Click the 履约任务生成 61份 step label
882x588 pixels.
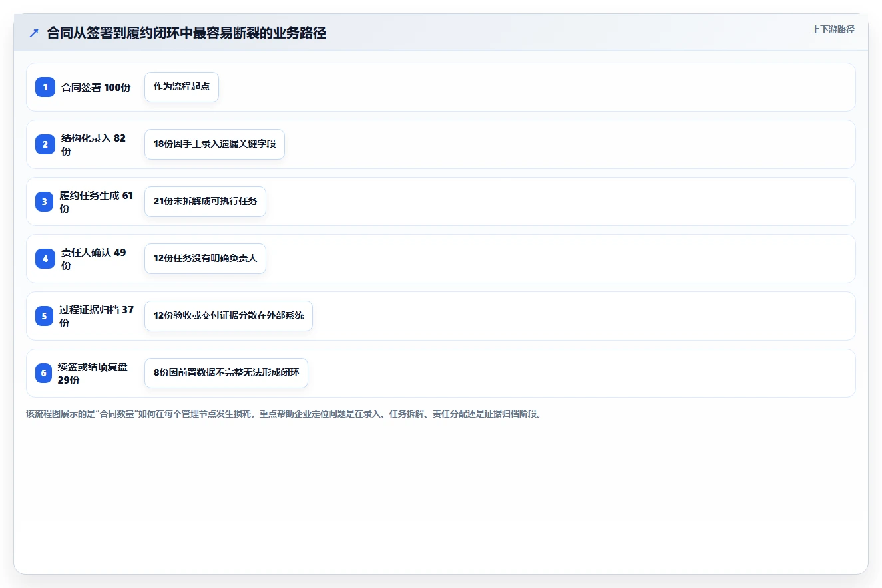click(97, 202)
